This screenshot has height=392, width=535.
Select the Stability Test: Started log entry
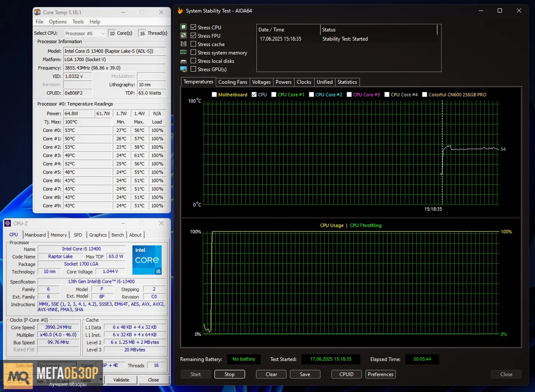click(345, 39)
